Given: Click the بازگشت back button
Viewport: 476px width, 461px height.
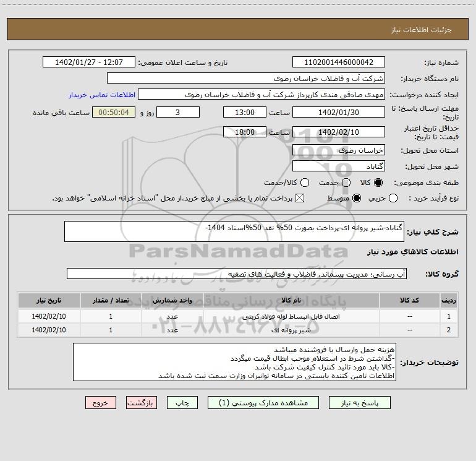Looking at the screenshot, I should tap(142, 403).
